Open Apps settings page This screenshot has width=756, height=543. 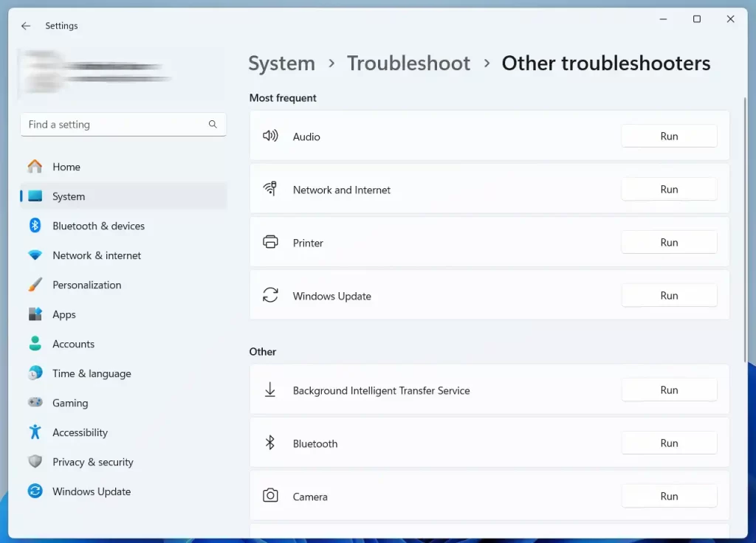[123, 314]
